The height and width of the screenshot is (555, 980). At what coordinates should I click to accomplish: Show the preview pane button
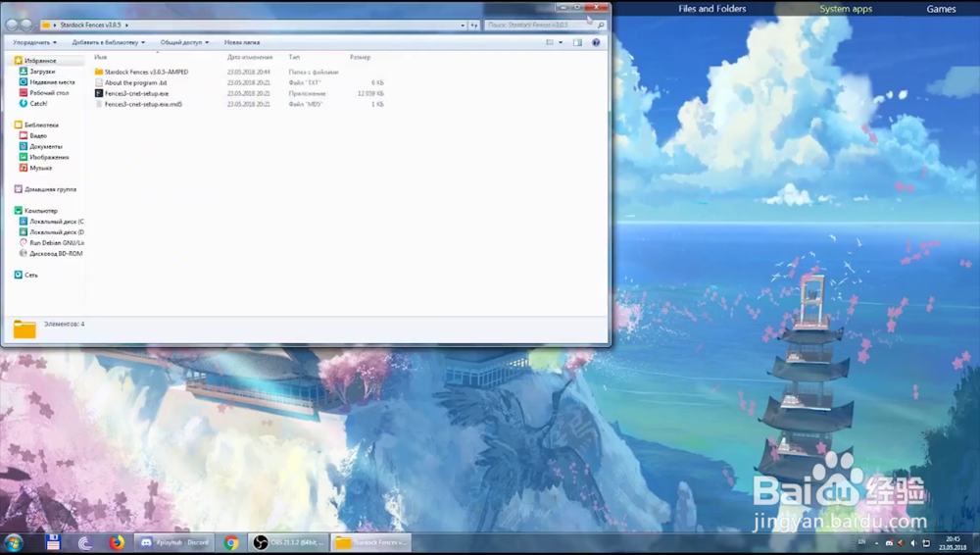(577, 42)
